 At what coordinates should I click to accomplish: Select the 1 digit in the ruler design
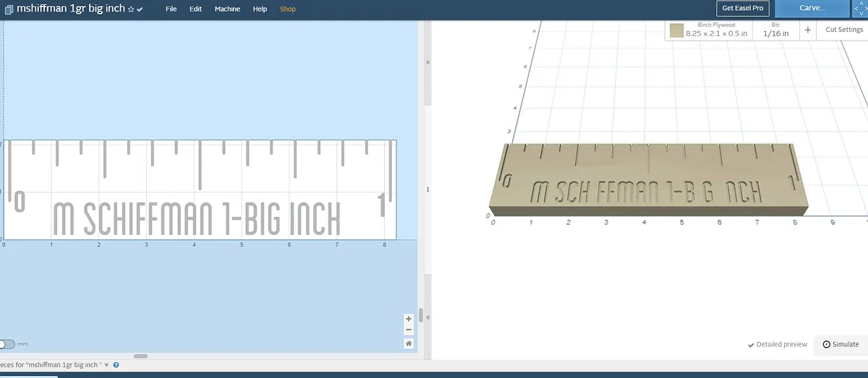click(382, 205)
